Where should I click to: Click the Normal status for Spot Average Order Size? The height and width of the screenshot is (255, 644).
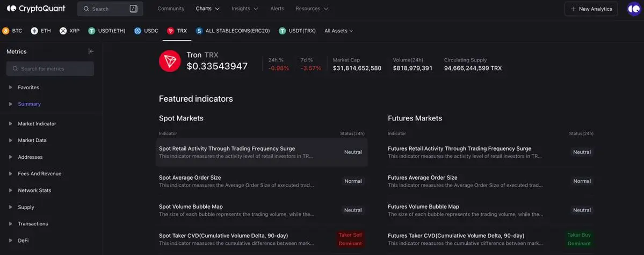[353, 181]
